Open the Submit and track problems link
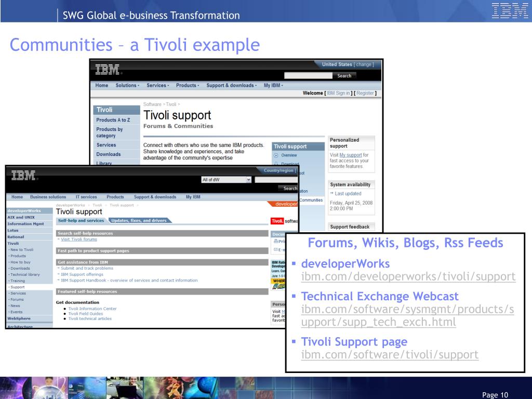The image size is (532, 399). 87,268
